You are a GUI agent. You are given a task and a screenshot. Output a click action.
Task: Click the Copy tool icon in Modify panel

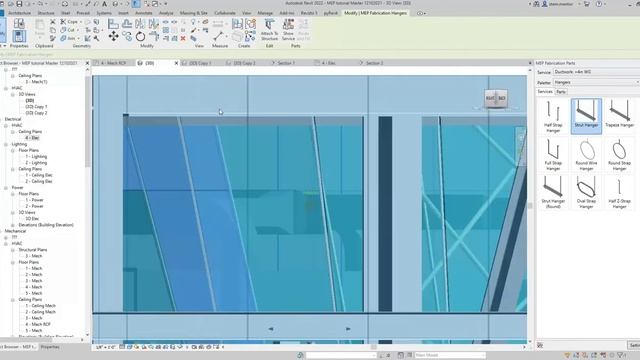127,37
